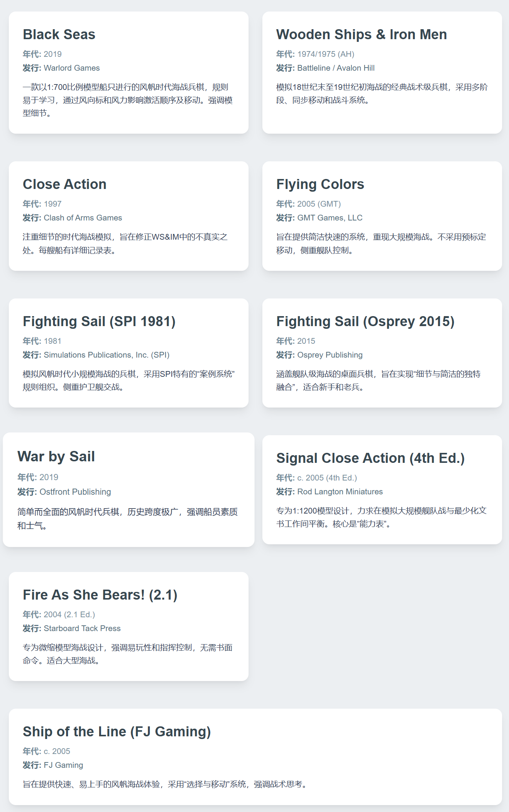Select the GMT Games, LLC publisher line
The height and width of the screenshot is (812, 509).
coord(319,218)
